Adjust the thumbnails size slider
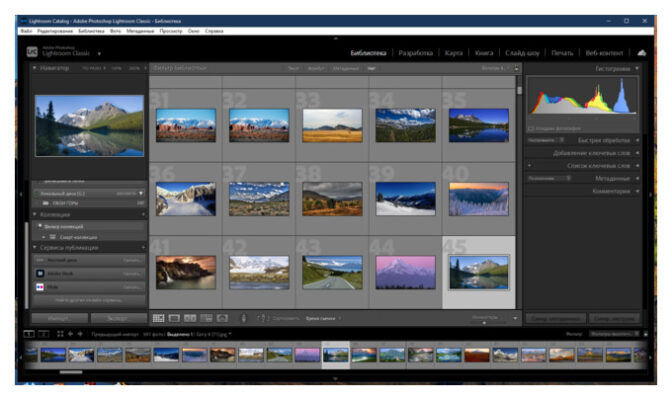The height and width of the screenshot is (400, 672). (484, 322)
